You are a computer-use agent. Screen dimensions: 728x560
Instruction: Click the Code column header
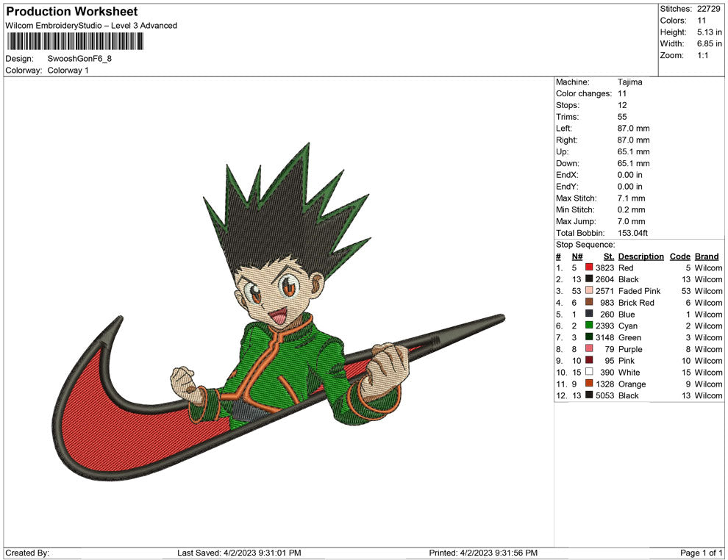pos(679,256)
